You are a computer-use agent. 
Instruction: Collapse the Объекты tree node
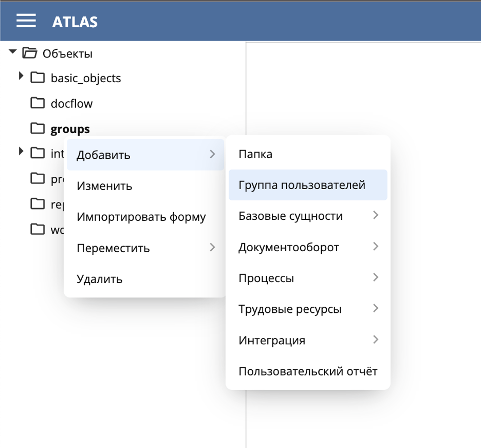click(x=11, y=51)
